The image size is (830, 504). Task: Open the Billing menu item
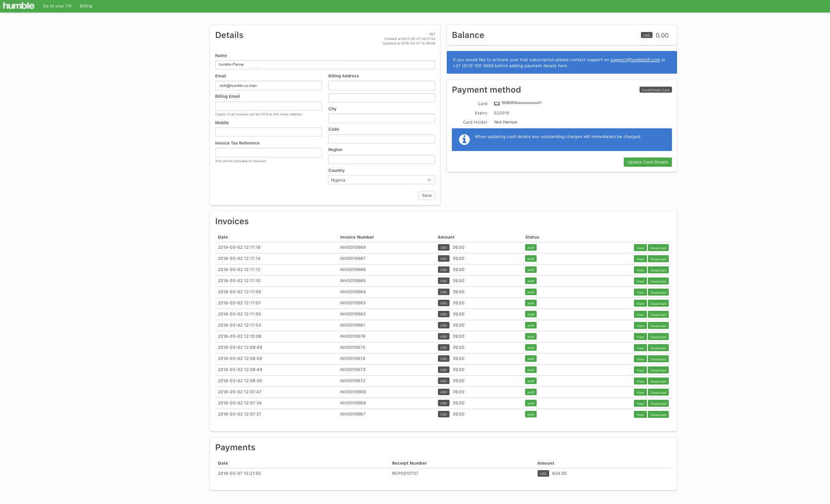pos(86,6)
